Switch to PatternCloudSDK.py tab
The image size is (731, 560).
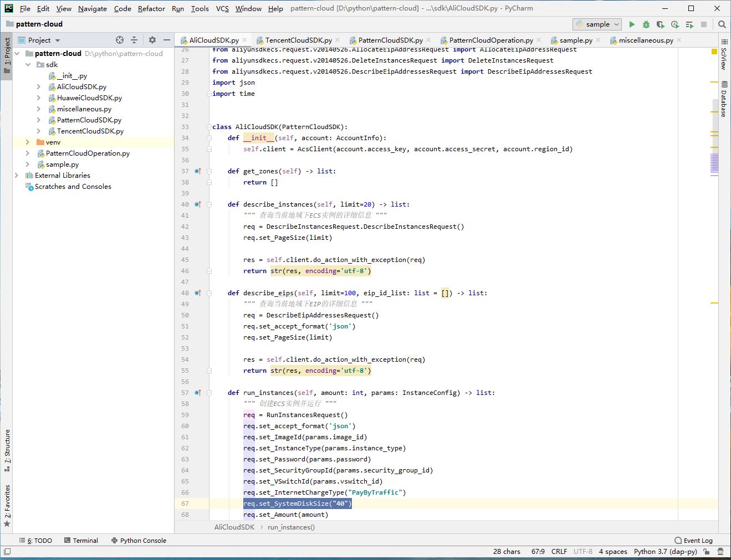tap(390, 40)
